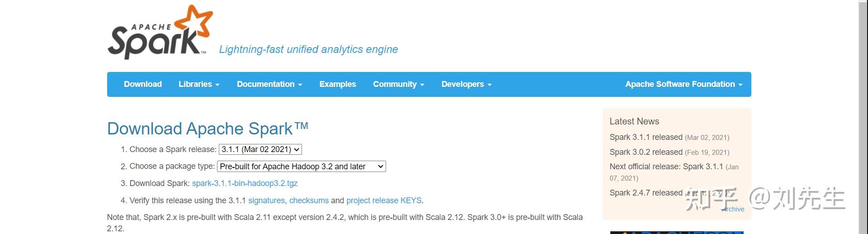The width and height of the screenshot is (868, 234).
Task: Open Spark 3.1.1 released news
Action: [646, 137]
